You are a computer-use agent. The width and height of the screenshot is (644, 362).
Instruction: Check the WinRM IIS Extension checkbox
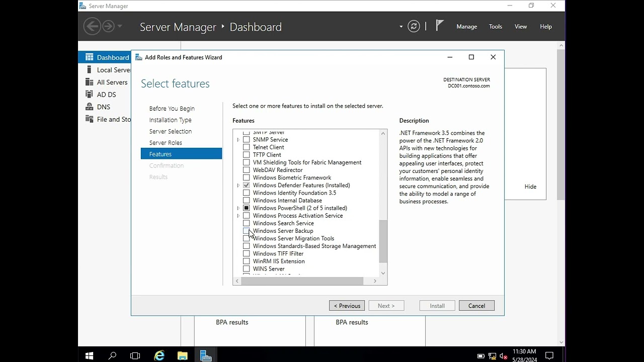coord(247,261)
